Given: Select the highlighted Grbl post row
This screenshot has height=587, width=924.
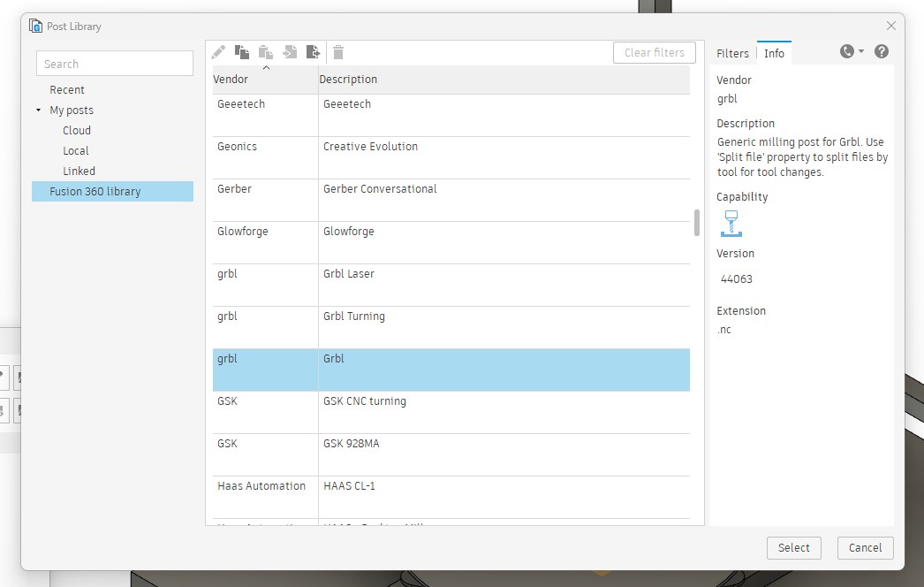Looking at the screenshot, I should [x=451, y=370].
